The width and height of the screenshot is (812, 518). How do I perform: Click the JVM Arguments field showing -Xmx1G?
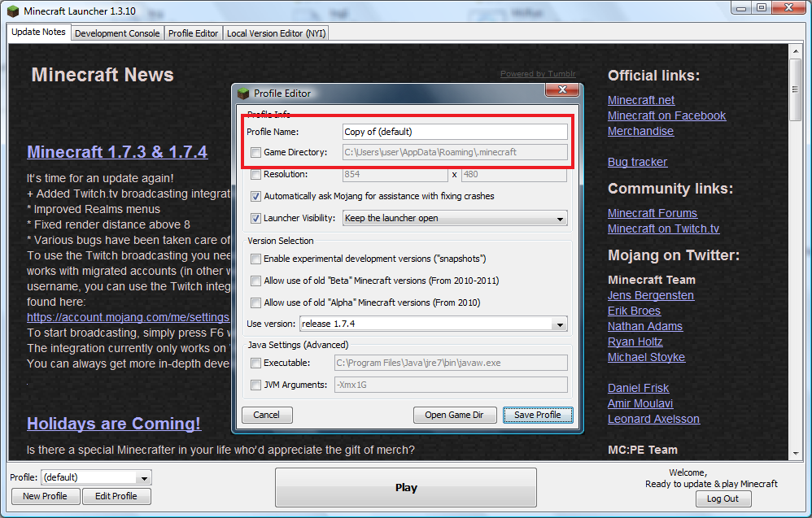pyautogui.click(x=451, y=385)
